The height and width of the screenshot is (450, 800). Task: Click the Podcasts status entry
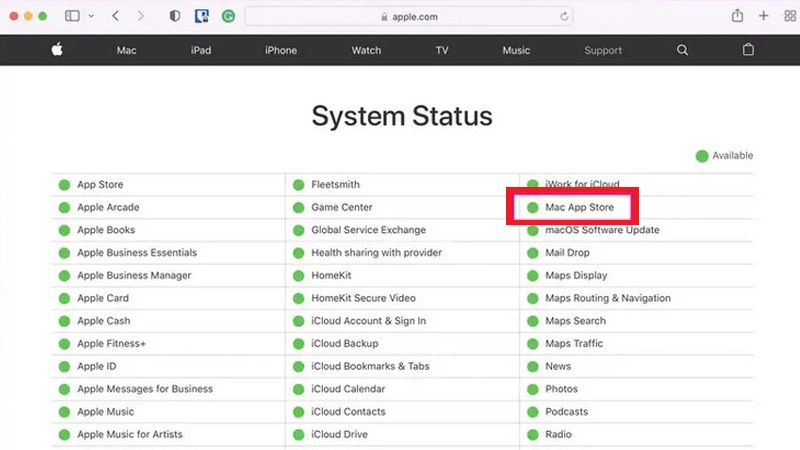566,411
